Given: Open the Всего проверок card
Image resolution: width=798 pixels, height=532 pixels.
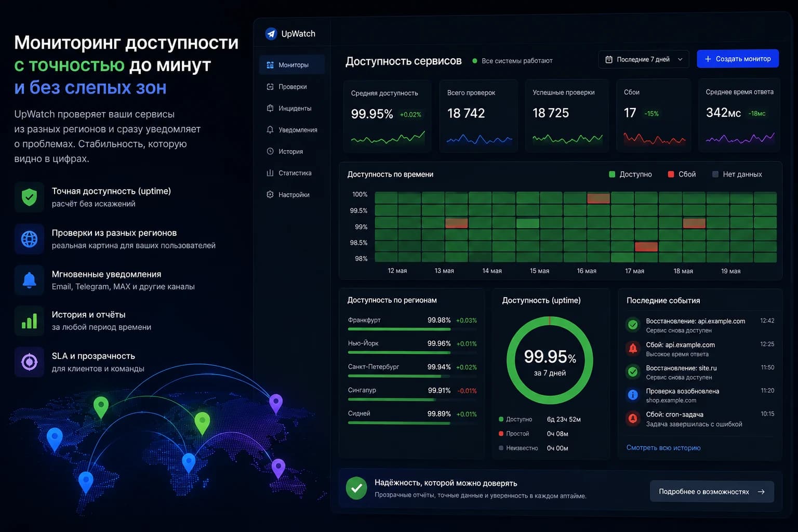Looking at the screenshot, I should tap(478, 116).
